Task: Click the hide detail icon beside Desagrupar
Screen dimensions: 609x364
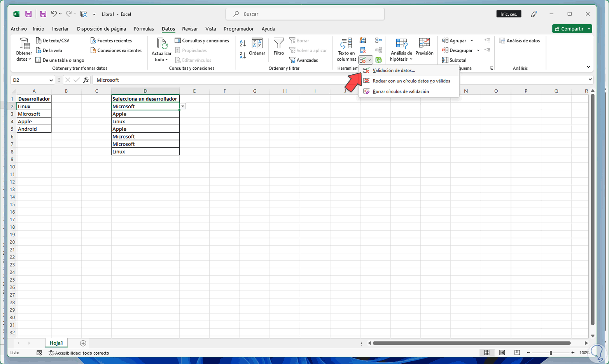Action: tap(487, 50)
